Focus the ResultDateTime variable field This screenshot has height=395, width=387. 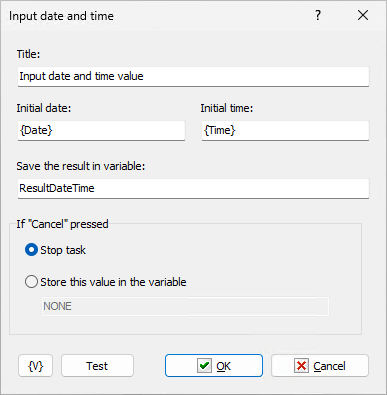tap(193, 188)
